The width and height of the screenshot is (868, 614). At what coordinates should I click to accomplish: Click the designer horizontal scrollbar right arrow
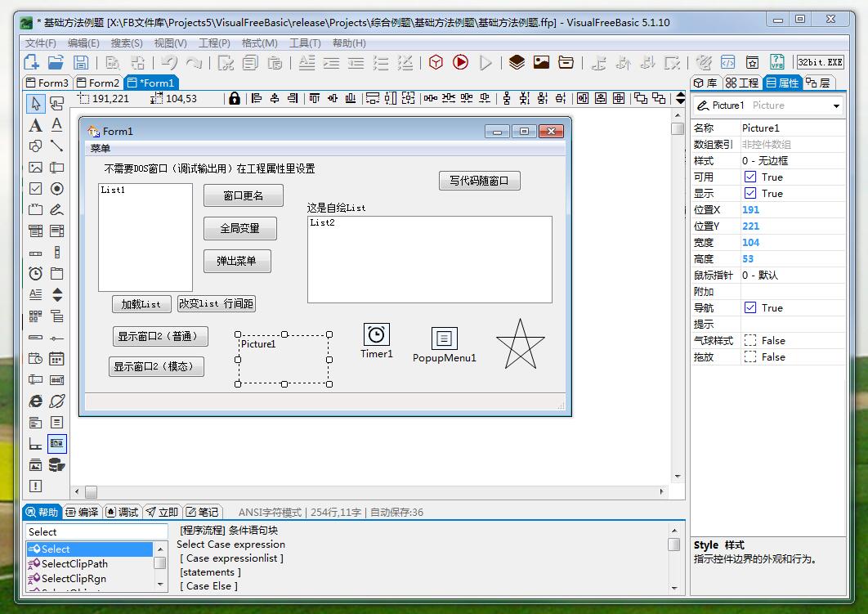pyautogui.click(x=661, y=491)
